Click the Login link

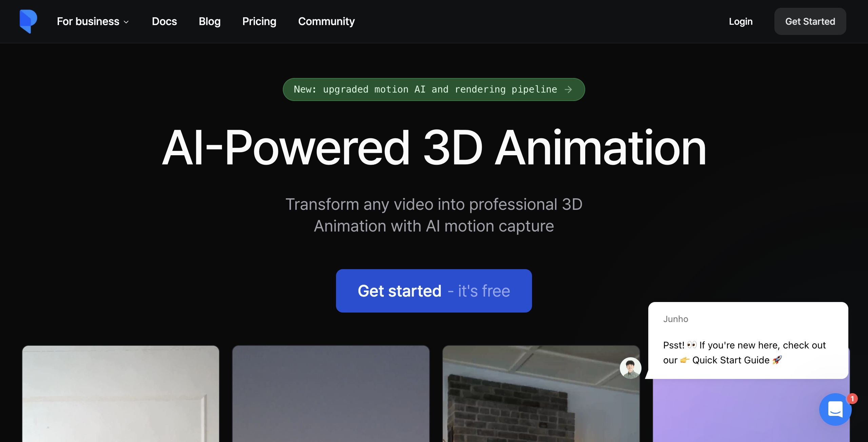click(741, 21)
